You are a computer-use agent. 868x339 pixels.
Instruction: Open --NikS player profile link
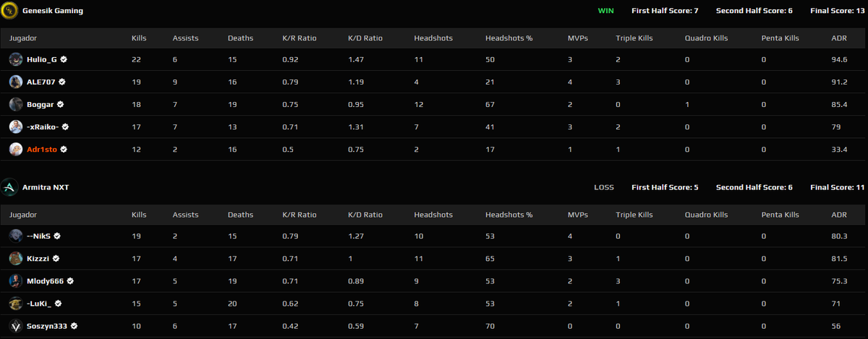(38, 236)
